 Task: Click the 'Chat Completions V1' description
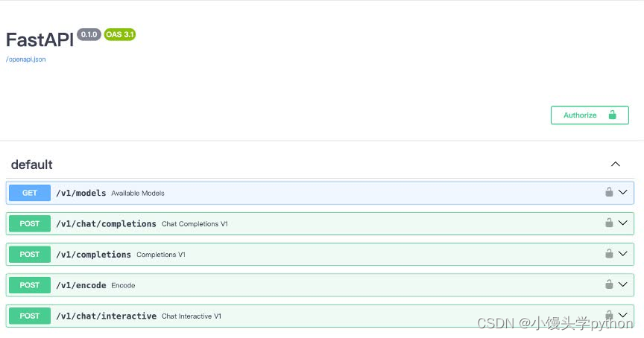click(195, 224)
